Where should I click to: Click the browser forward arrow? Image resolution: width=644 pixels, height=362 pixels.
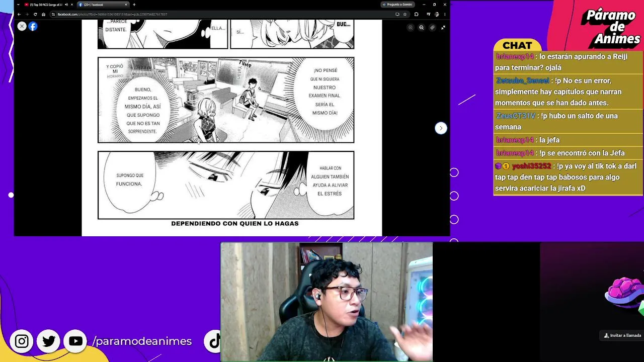click(27, 14)
